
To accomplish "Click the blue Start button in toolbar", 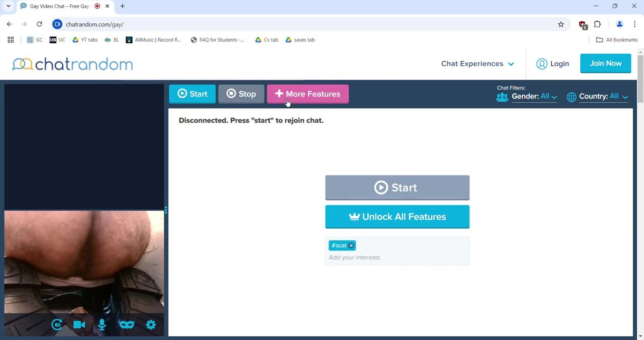I will pos(192,94).
